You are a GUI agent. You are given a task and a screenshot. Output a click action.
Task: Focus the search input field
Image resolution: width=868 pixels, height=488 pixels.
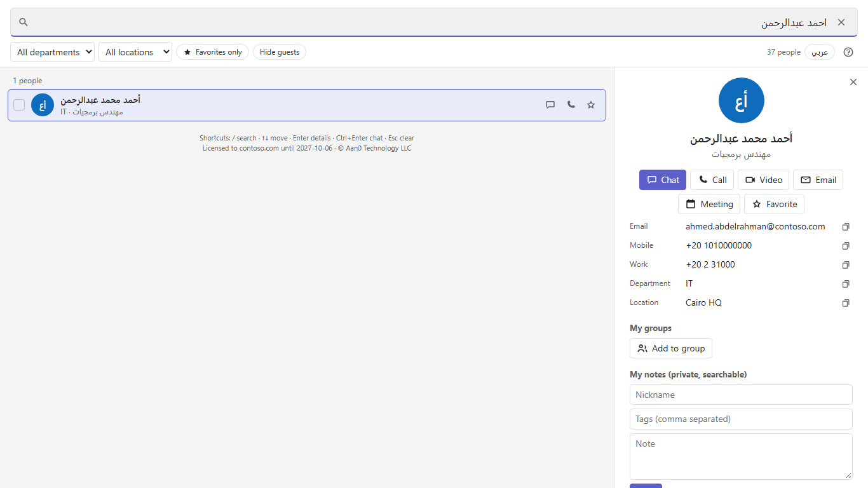click(x=434, y=22)
